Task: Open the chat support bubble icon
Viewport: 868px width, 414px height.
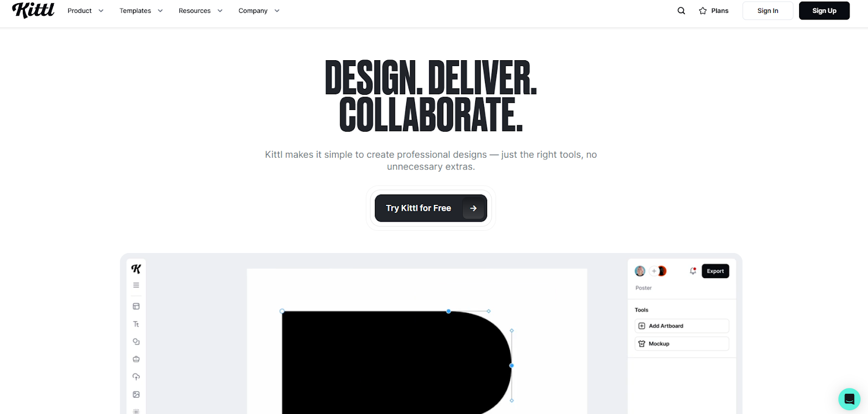Action: [849, 399]
